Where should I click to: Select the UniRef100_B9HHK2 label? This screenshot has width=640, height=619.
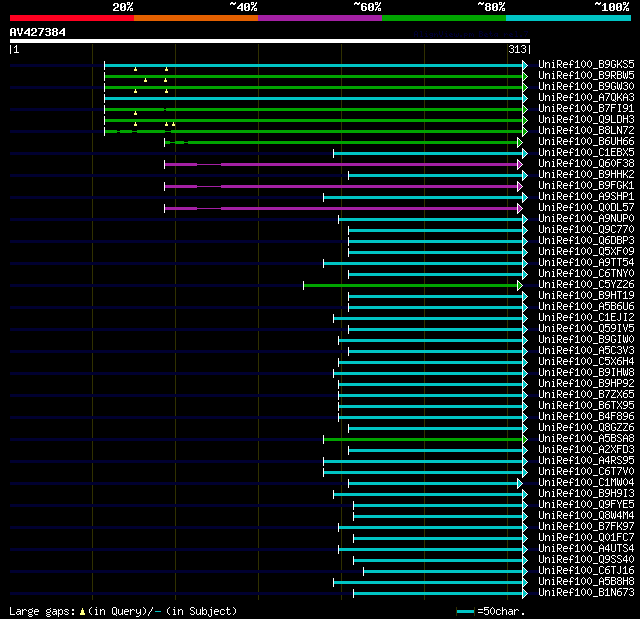pyautogui.click(x=586, y=175)
